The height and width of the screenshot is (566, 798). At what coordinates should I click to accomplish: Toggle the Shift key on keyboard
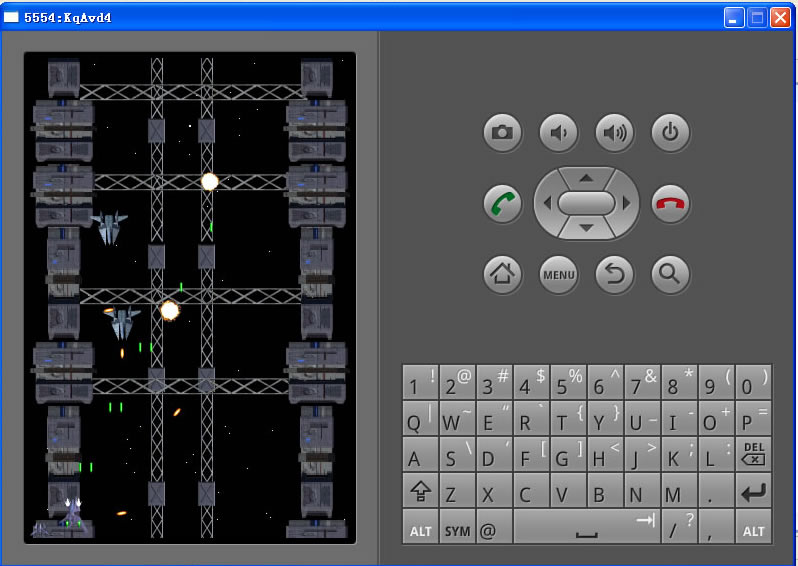421,492
